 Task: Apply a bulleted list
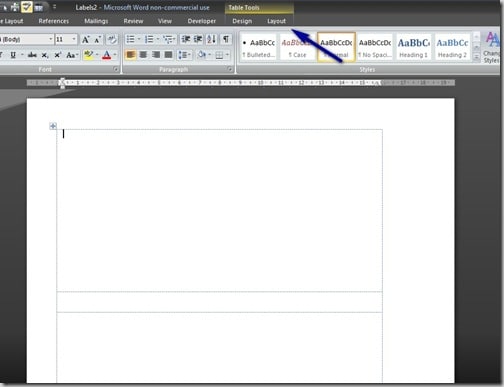coord(130,39)
